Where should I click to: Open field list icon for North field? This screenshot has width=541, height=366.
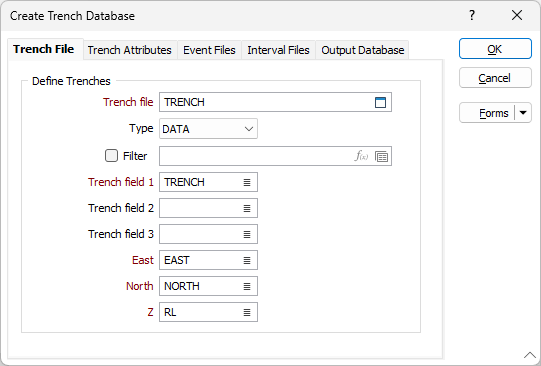pyautogui.click(x=247, y=286)
